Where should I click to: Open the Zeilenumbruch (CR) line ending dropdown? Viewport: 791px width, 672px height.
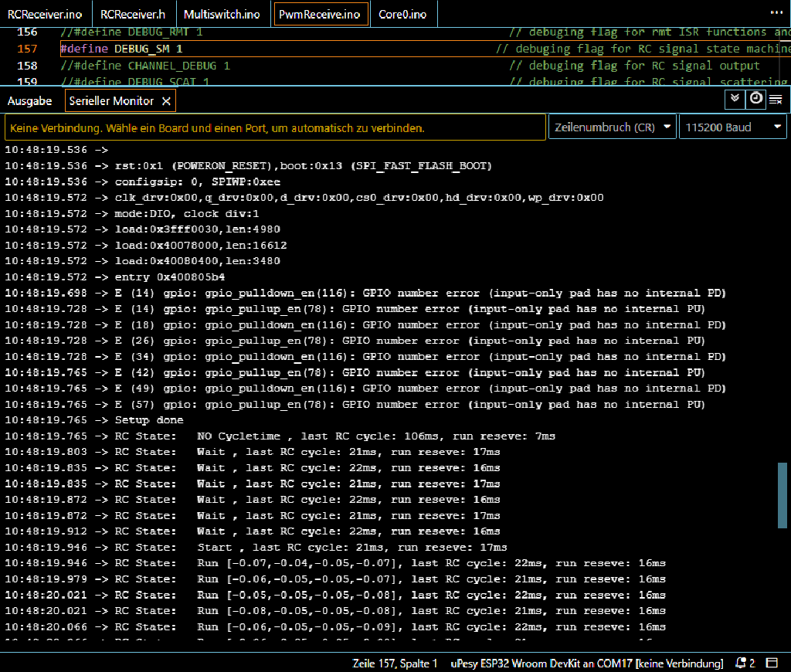pos(612,127)
